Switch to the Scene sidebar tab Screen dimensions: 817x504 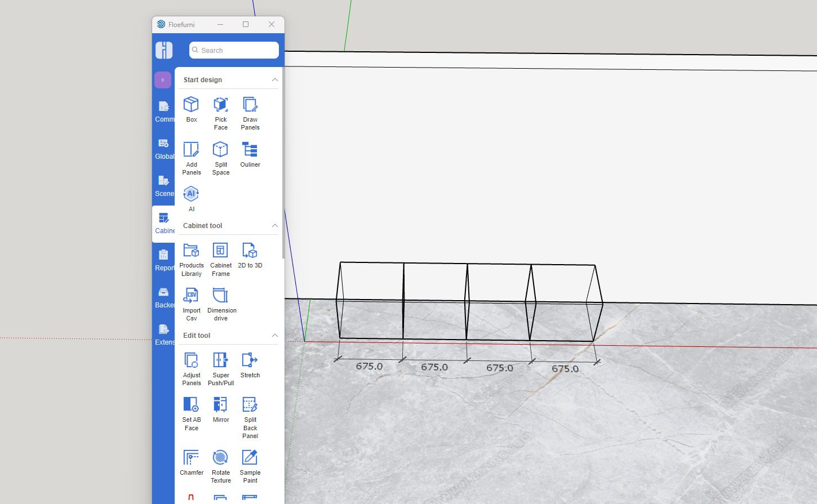click(x=163, y=185)
